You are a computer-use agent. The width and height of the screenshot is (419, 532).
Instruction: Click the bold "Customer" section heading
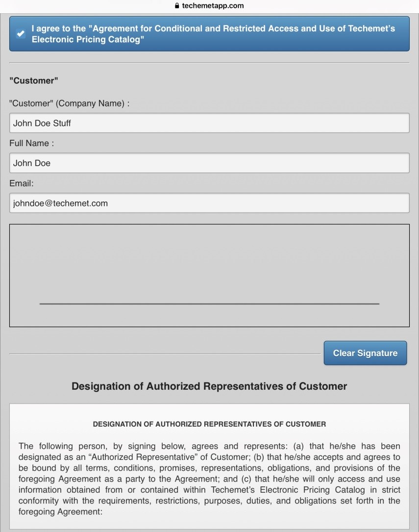coord(34,80)
